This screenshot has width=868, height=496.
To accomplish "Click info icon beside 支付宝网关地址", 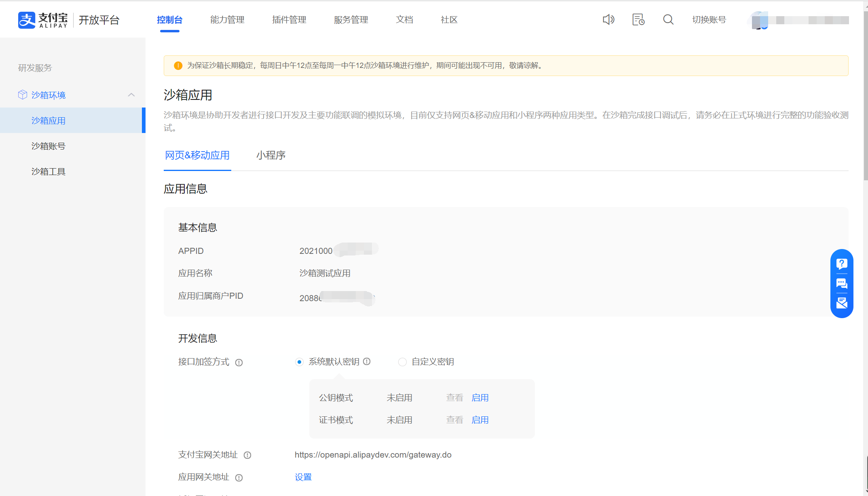I will coord(247,455).
